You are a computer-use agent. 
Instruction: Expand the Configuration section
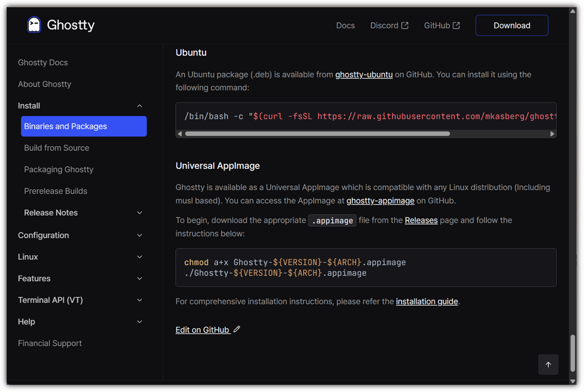[80, 235]
